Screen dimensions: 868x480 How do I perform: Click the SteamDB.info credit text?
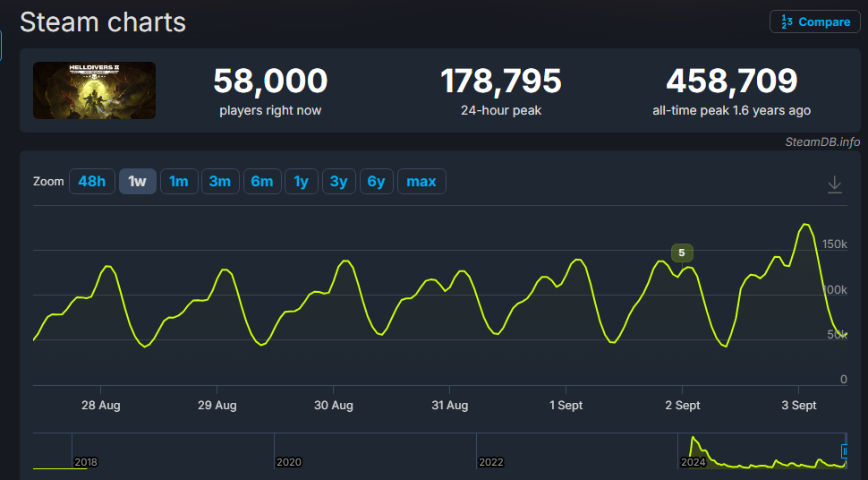pyautogui.click(x=822, y=141)
